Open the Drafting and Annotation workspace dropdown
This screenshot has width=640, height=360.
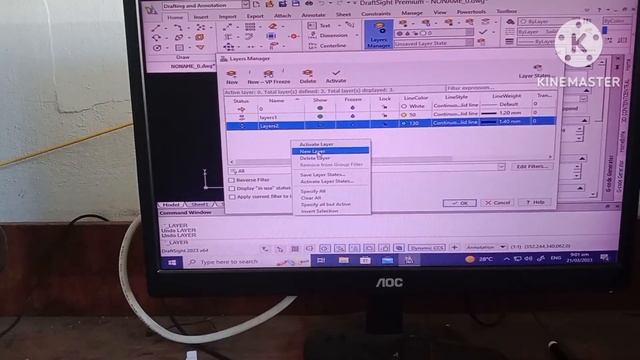click(245, 4)
